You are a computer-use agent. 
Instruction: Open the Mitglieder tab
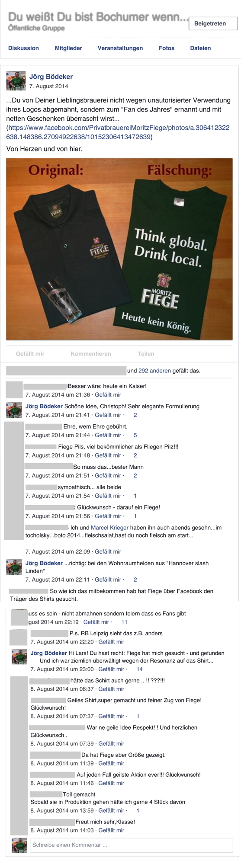click(x=68, y=48)
